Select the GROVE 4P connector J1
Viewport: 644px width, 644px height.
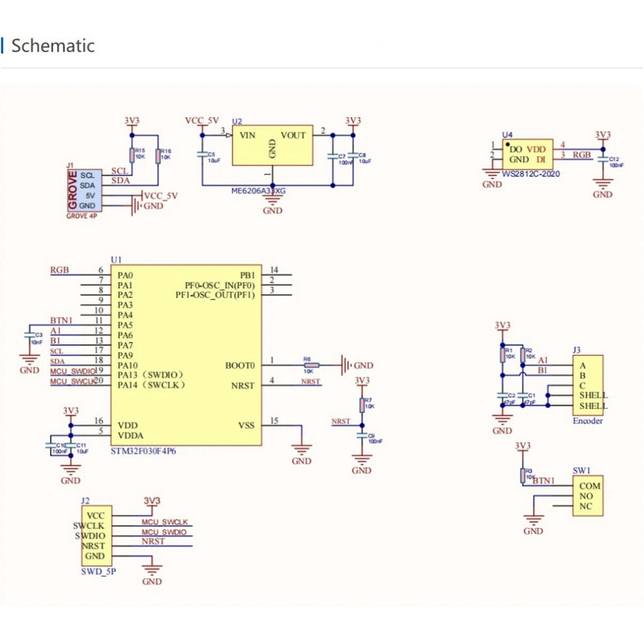(85, 190)
